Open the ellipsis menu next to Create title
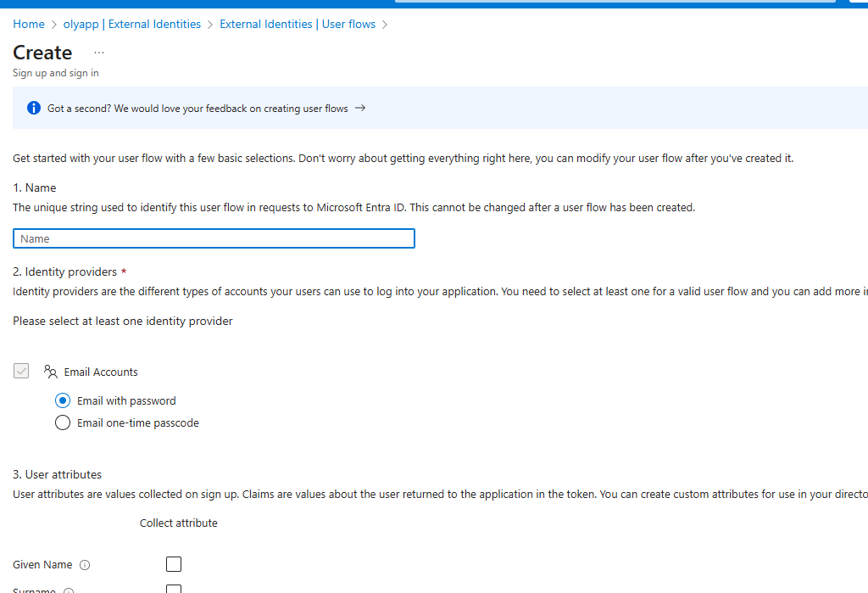This screenshot has height=593, width=868. coord(99,53)
